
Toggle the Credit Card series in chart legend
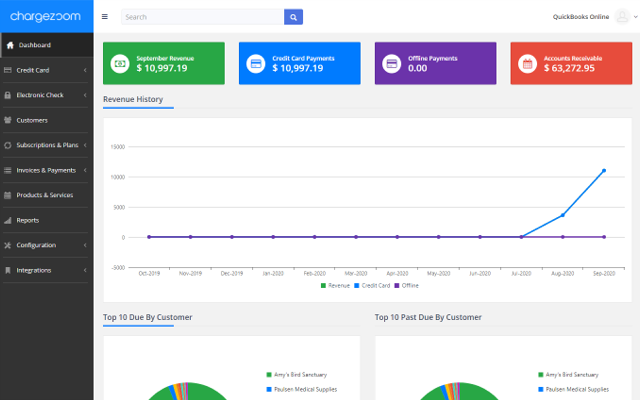click(372, 286)
